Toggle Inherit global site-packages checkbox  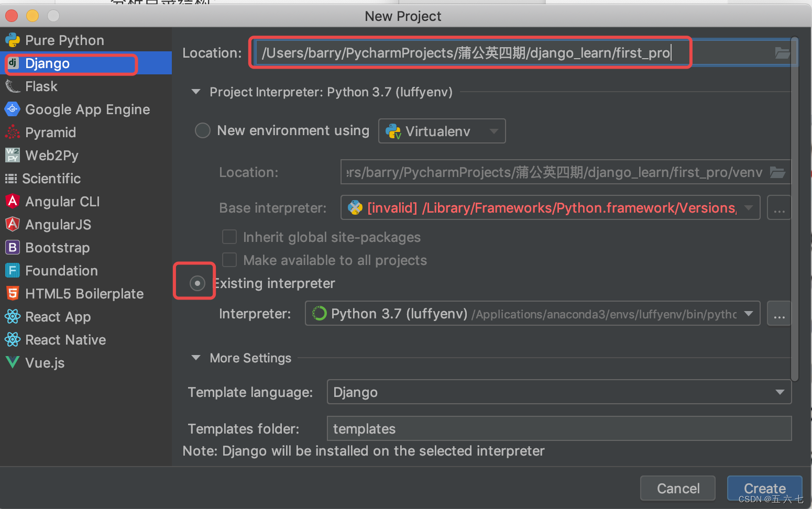click(229, 237)
